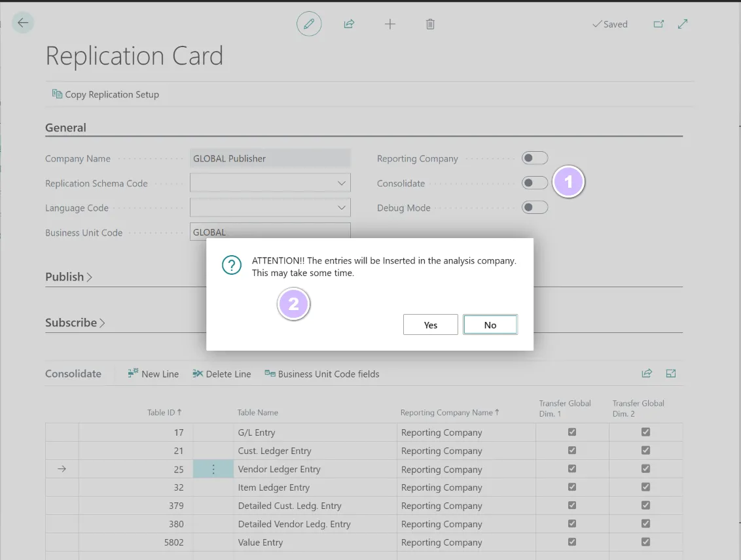The height and width of the screenshot is (560, 741).
Task: Click Yes in the confirmation dialog
Action: point(430,325)
